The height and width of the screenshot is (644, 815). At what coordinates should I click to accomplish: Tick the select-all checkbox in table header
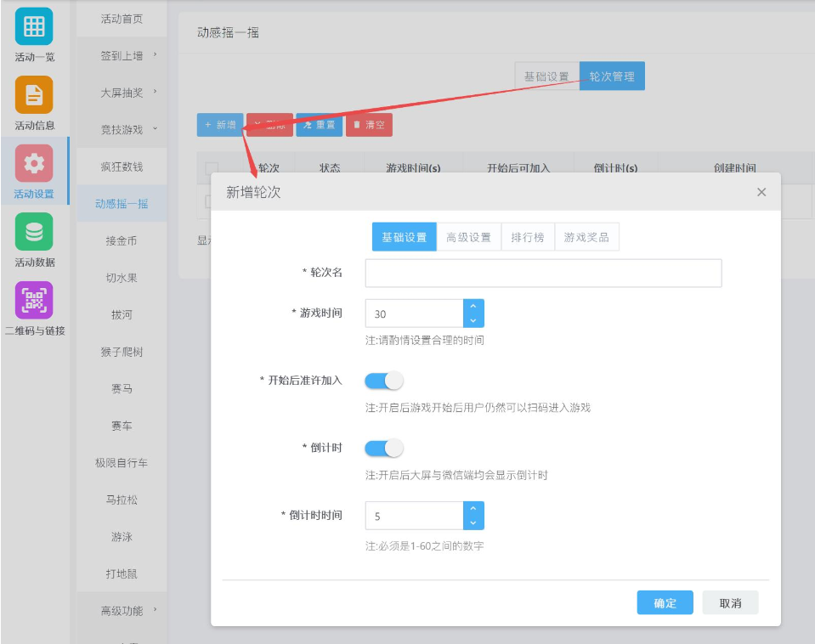click(212, 168)
